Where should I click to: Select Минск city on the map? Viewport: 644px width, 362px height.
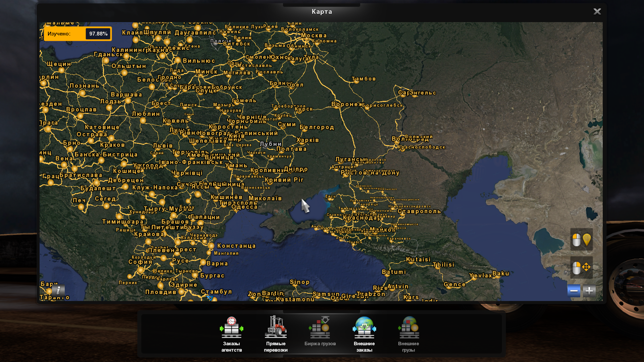point(207,72)
